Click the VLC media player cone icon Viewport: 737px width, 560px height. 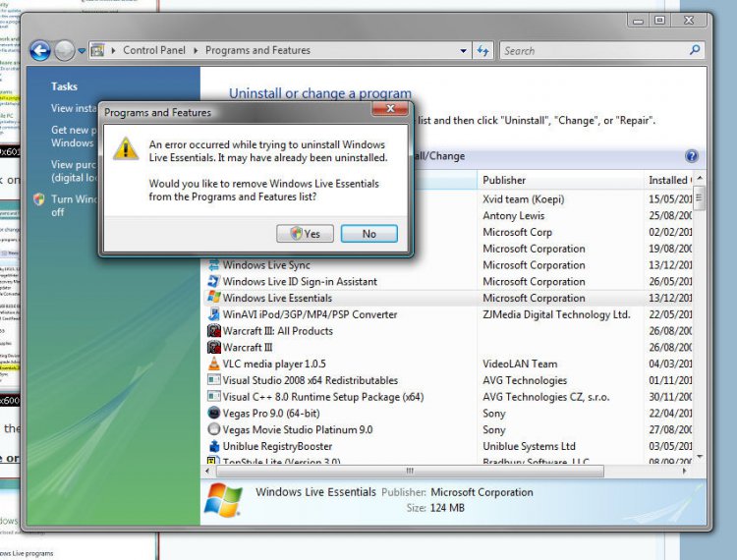(214, 364)
